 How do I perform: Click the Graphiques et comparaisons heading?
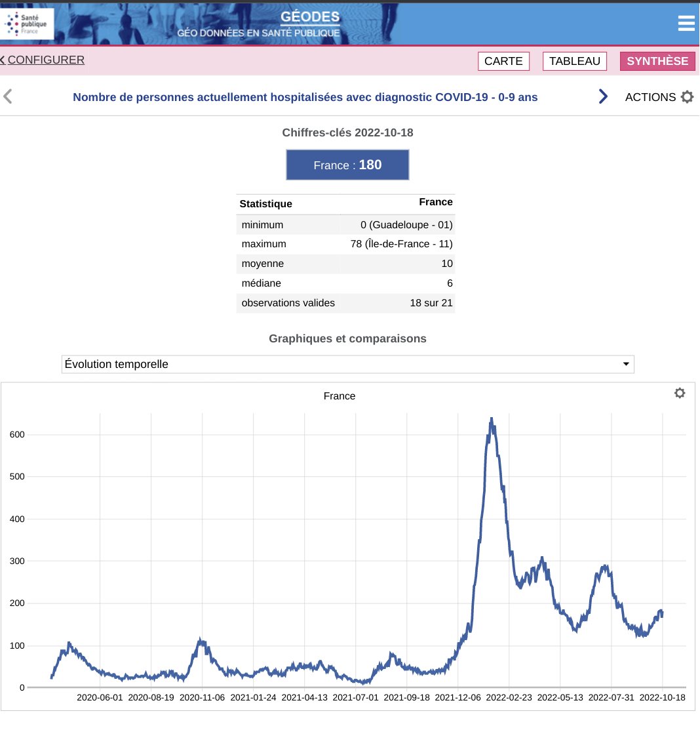coord(347,338)
